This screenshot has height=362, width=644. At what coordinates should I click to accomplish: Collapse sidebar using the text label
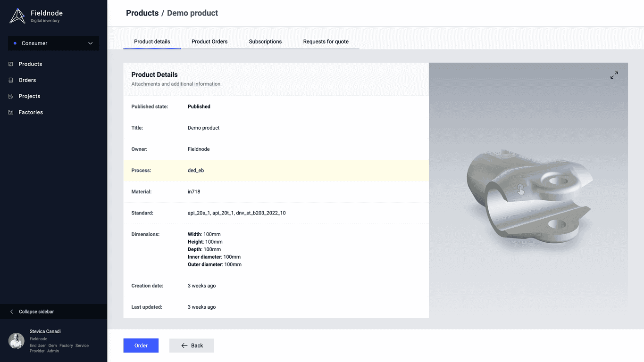(36, 312)
